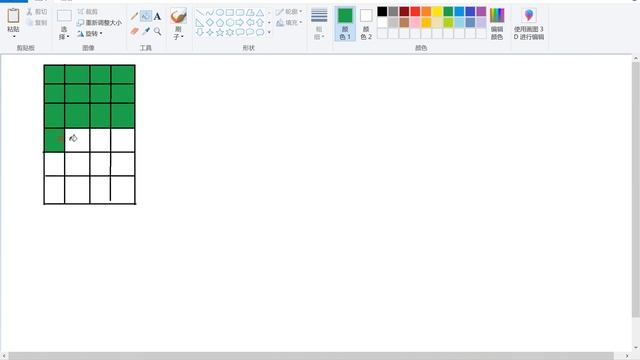Viewport: 640px width, 360px height.
Task: Select the Color picker eyedropper tool
Action: [146, 31]
